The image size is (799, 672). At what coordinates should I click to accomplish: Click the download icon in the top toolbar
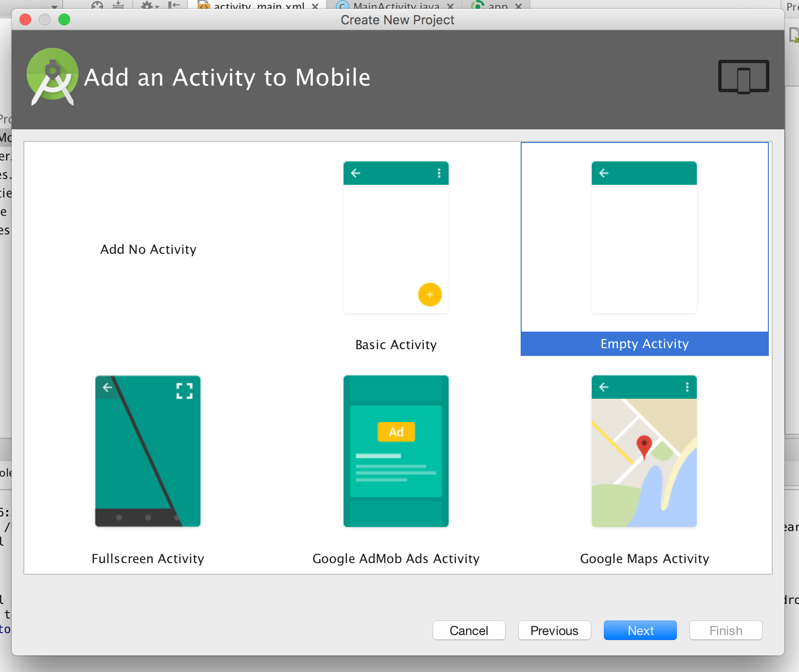(118, 5)
